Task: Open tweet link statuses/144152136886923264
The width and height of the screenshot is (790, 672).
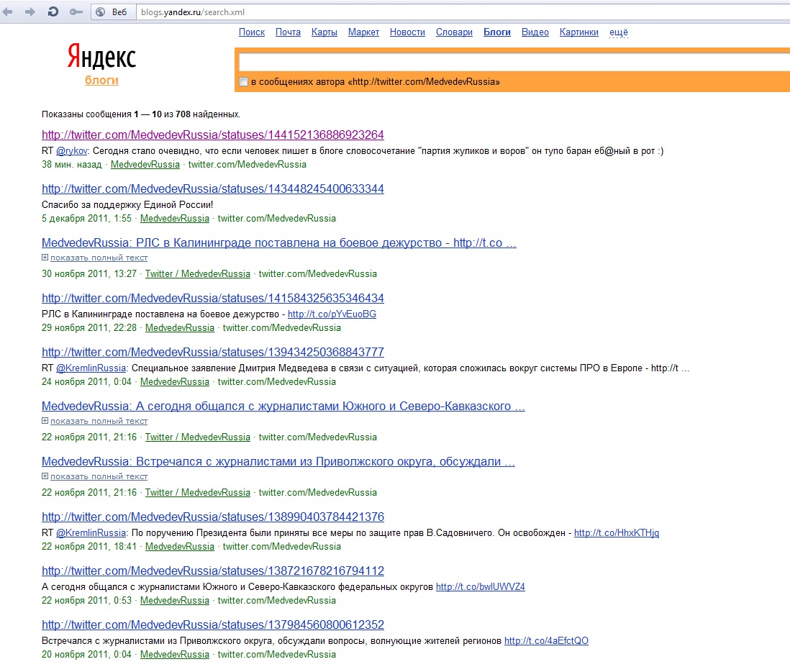Action: point(213,135)
